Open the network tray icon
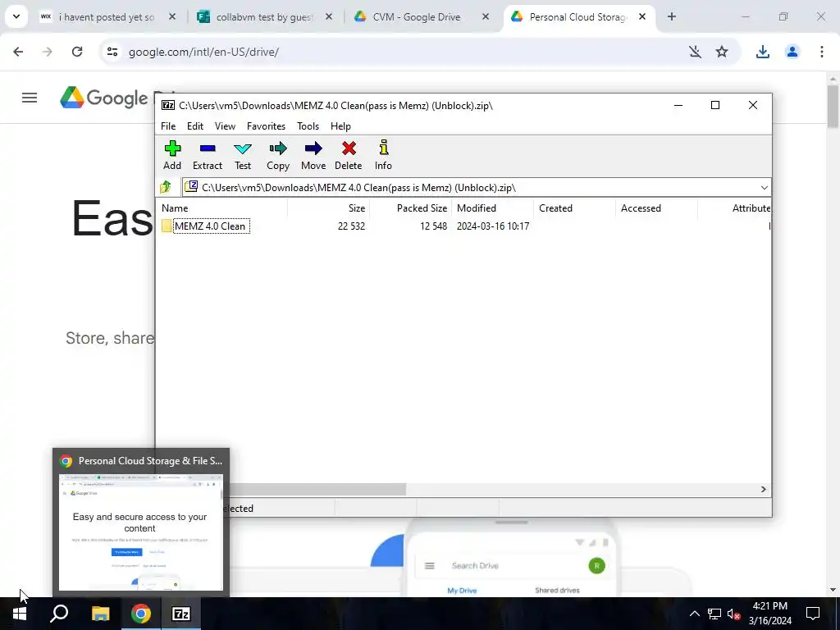Image resolution: width=840 pixels, height=630 pixels. point(714,614)
